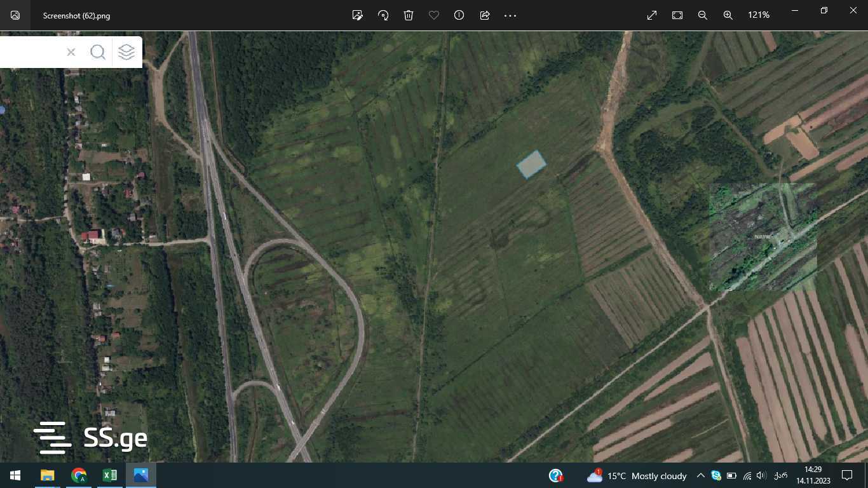Open clock showing 14:29 14.11.2023

tap(813, 475)
